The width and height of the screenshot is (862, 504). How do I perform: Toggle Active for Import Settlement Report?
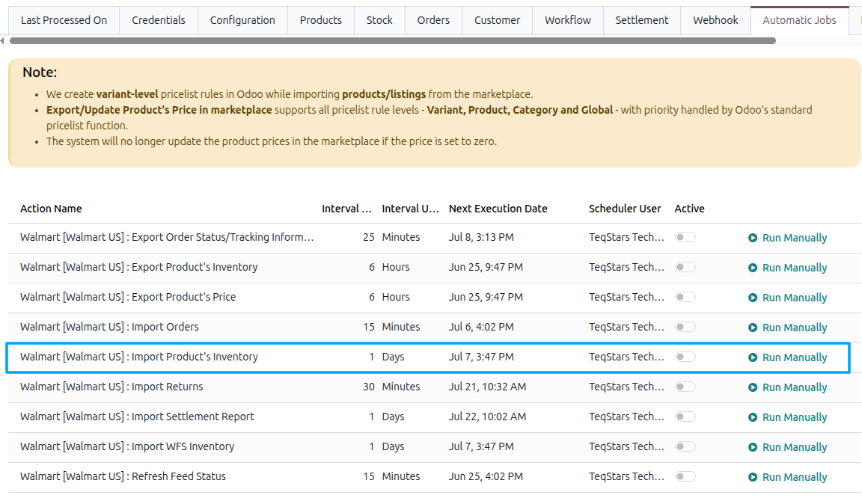685,417
